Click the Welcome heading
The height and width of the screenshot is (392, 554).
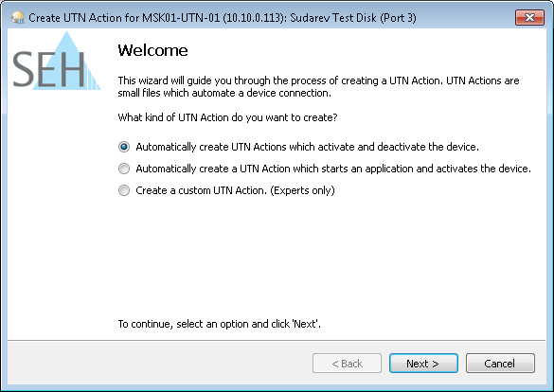pyautogui.click(x=152, y=50)
